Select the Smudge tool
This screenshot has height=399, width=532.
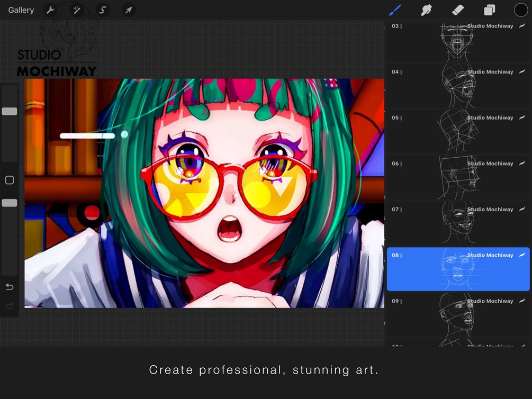tap(426, 10)
